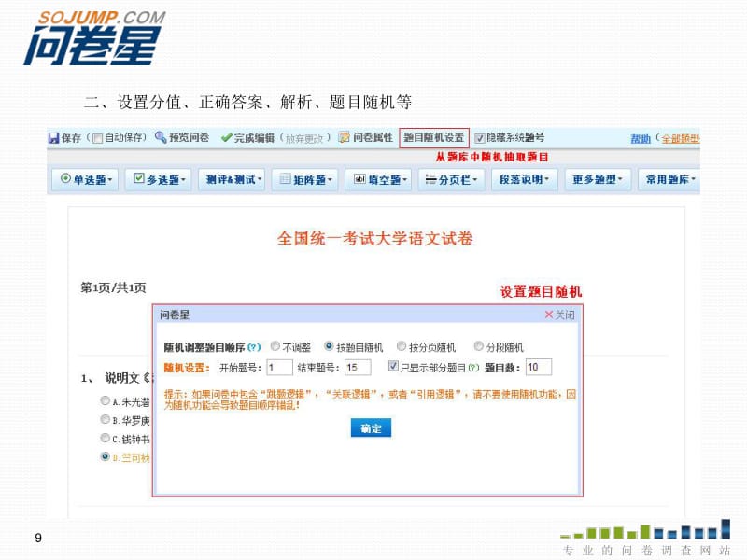This screenshot has width=747, height=560.
Task: Click the abl text icon on 填空题
Action: (359, 179)
